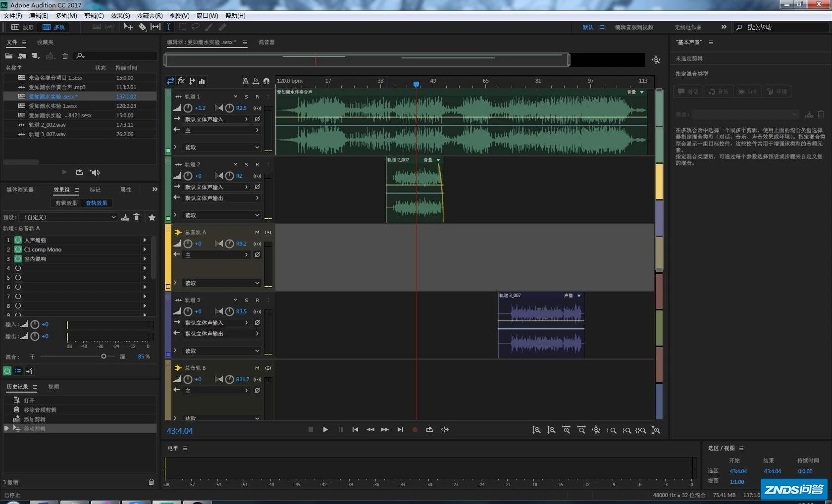The image size is (832, 504).
Task: Solo track 轨道 2
Action: click(x=246, y=164)
